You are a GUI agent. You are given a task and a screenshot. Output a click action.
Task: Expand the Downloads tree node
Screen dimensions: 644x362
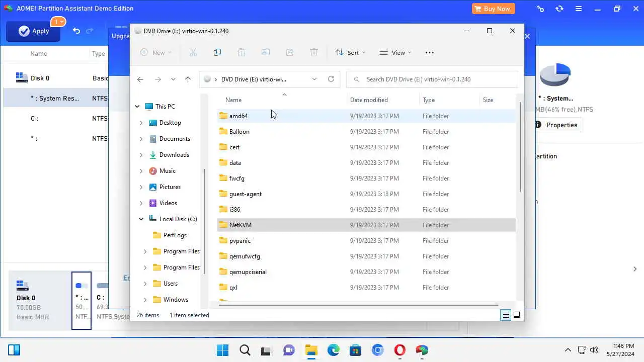pos(141,155)
